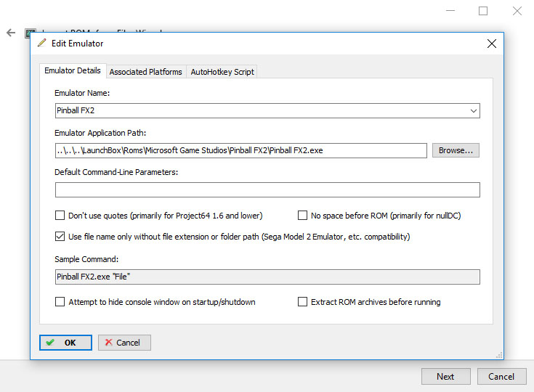The width and height of the screenshot is (534, 392).
Task: Click the dialog resize grip corner
Action: pos(499,355)
